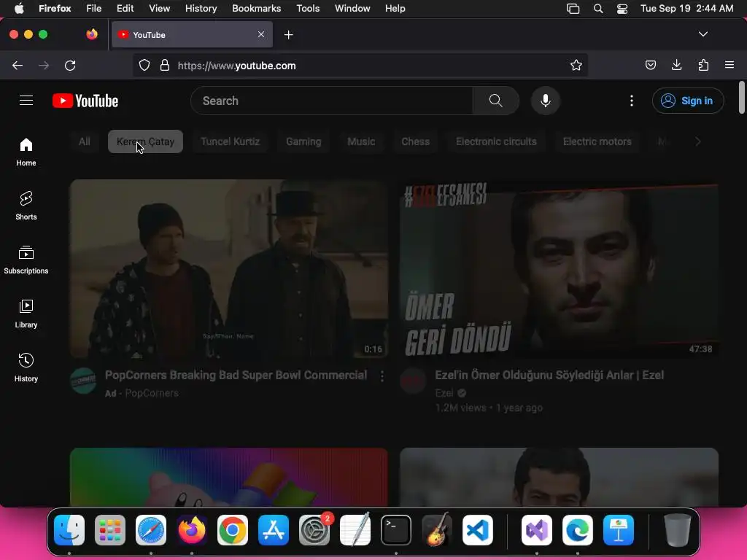
Task: Open Shorts from the sidebar
Action: tap(26, 206)
